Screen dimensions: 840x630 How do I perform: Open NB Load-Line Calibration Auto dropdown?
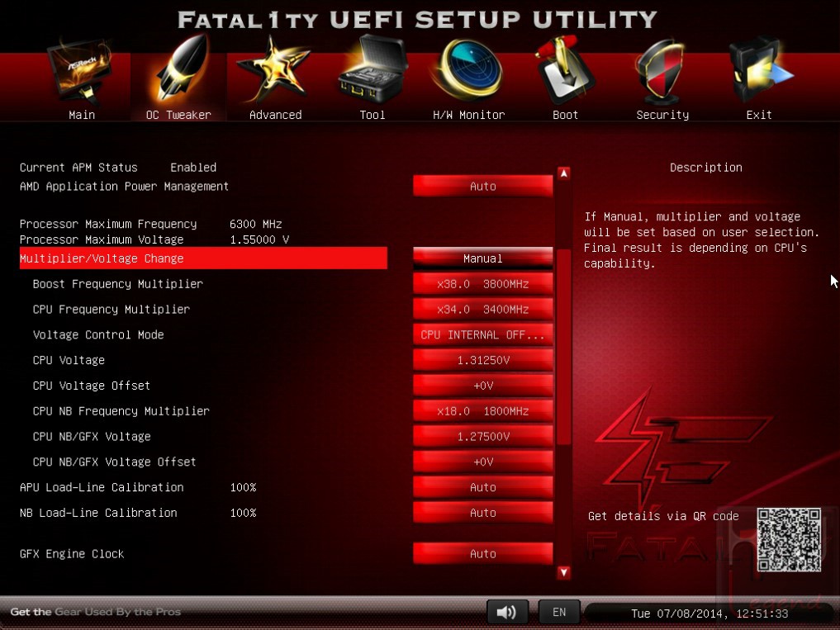482,513
